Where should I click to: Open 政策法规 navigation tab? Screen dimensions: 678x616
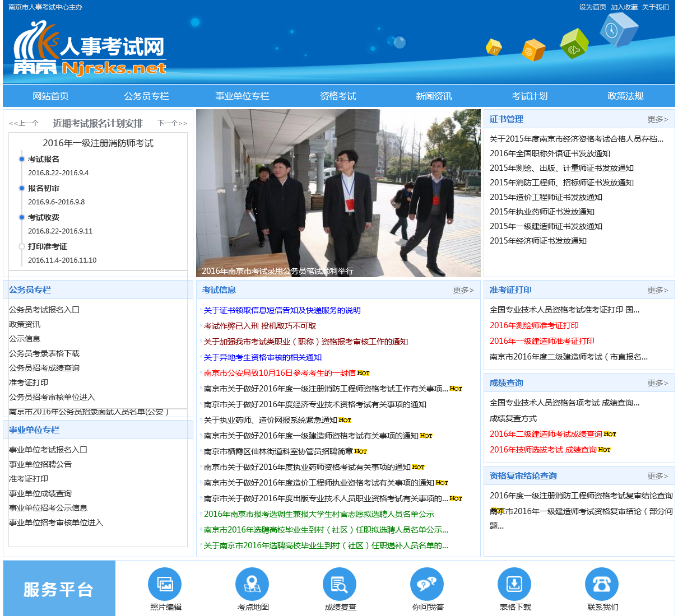pos(625,96)
